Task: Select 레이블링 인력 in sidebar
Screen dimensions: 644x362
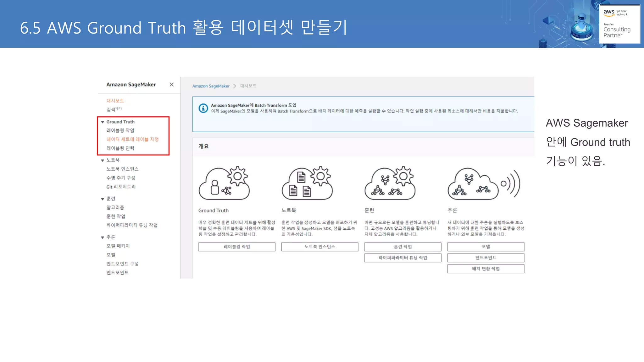Action: pyautogui.click(x=120, y=148)
